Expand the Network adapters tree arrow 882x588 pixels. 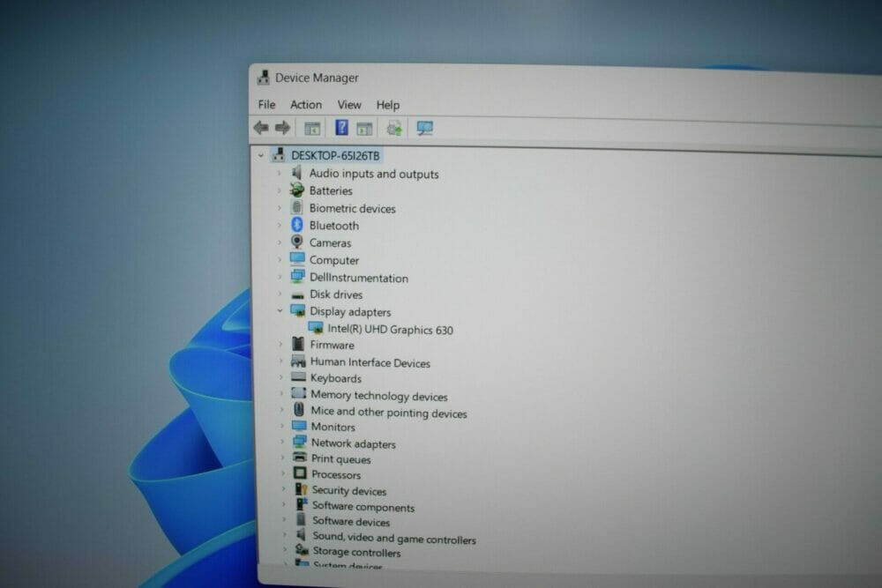click(282, 443)
